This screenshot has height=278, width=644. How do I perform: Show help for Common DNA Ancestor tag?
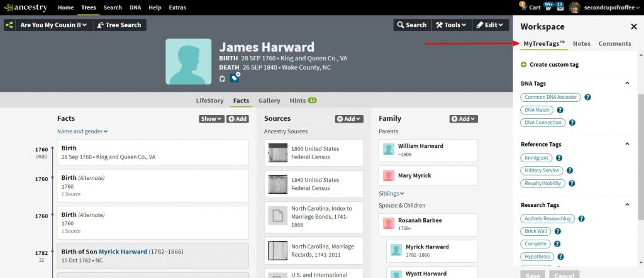[x=588, y=97]
